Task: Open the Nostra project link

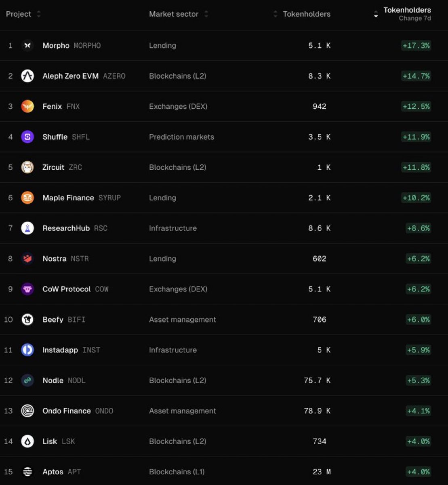Action: pyautogui.click(x=54, y=259)
